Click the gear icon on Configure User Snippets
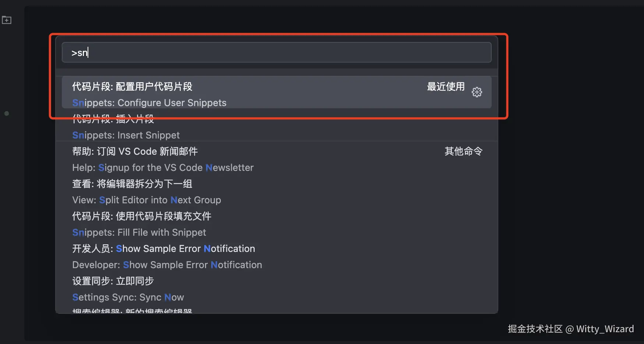644x344 pixels. point(477,92)
